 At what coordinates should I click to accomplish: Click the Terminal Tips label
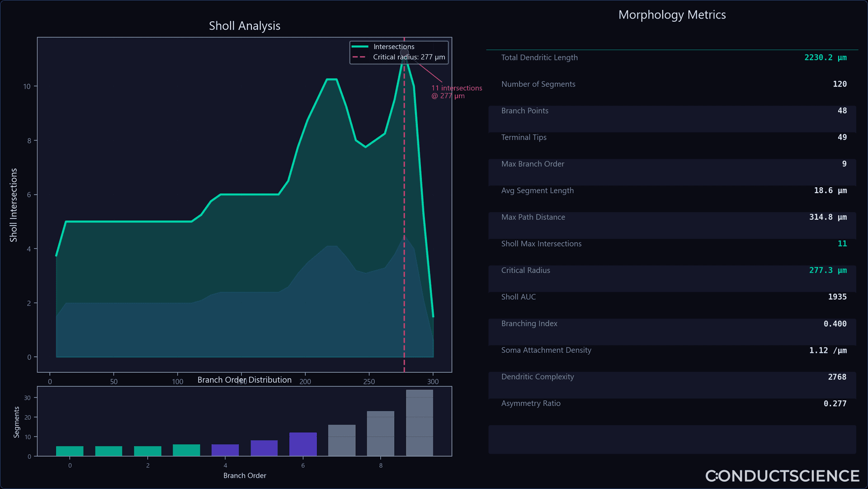pos(524,138)
